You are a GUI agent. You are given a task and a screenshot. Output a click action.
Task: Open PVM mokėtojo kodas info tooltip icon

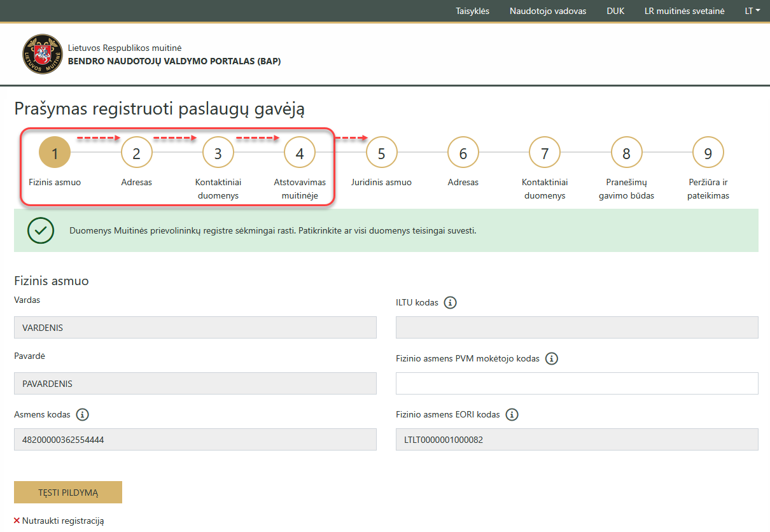(x=551, y=358)
